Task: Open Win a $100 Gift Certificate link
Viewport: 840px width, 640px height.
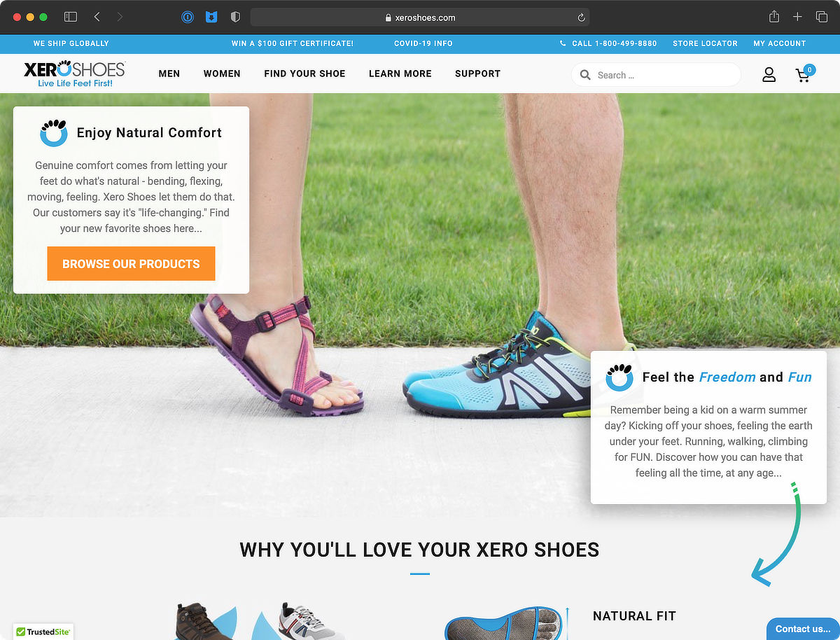Action: click(293, 43)
